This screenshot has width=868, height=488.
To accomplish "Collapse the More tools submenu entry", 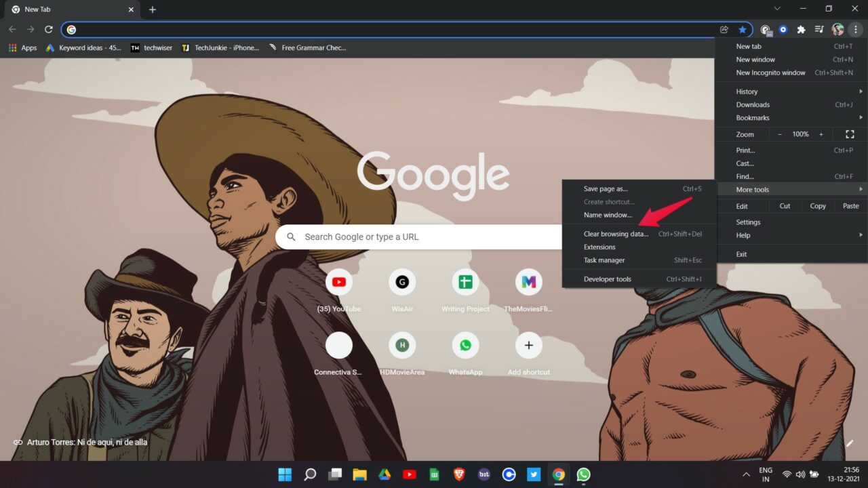I will (x=791, y=190).
